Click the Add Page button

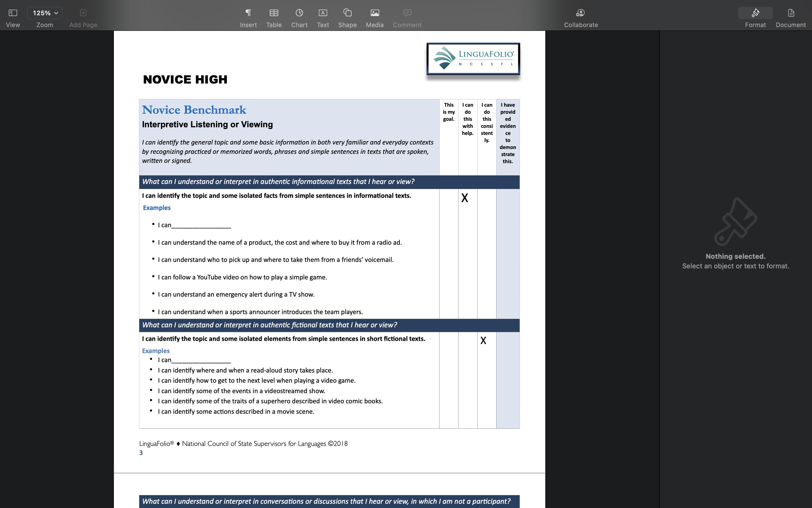coord(83,13)
